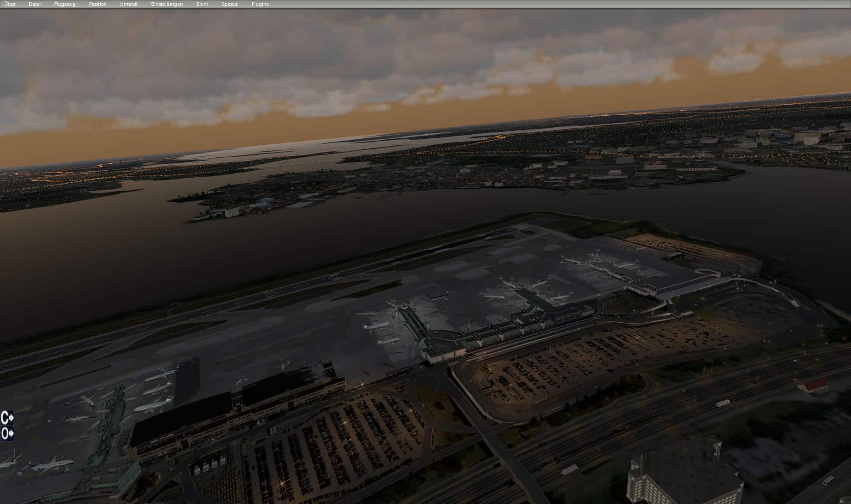Open the Über menu
851x504 pixels.
tap(10, 4)
